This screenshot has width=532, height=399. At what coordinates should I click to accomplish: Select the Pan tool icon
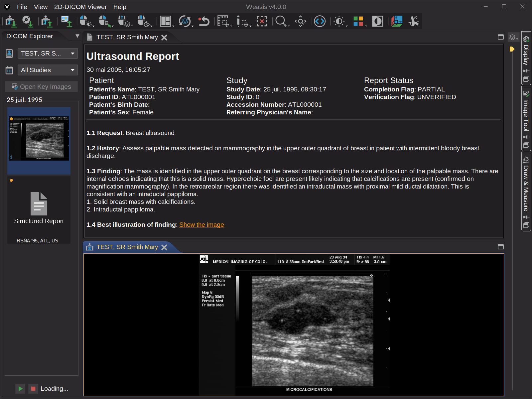pyautogui.click(x=300, y=21)
